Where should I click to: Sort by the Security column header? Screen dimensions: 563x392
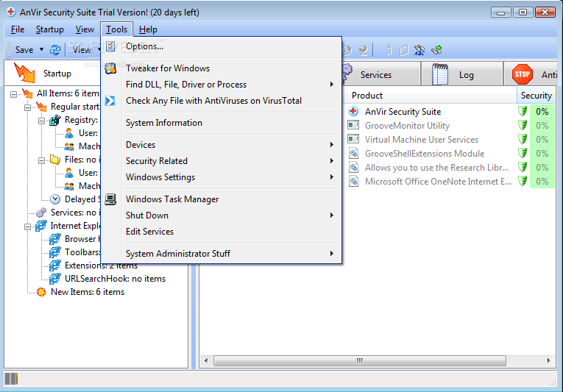click(536, 96)
